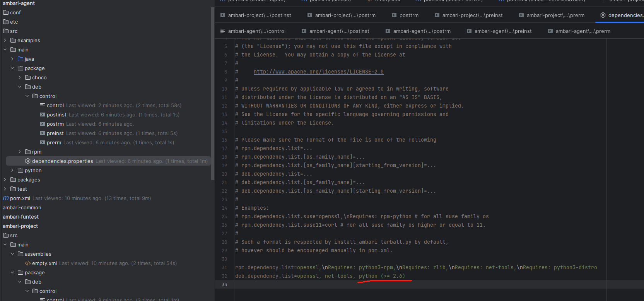Click the prerm file icon in the tree

pyautogui.click(x=43, y=142)
